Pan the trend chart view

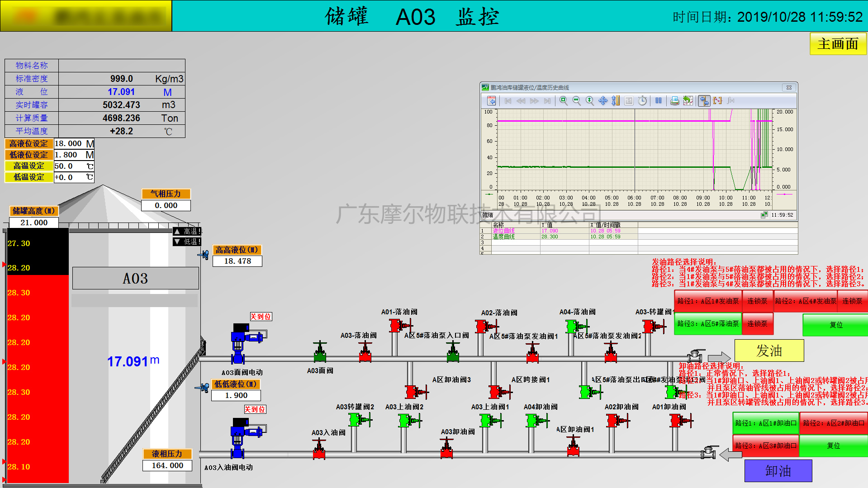[x=603, y=100]
